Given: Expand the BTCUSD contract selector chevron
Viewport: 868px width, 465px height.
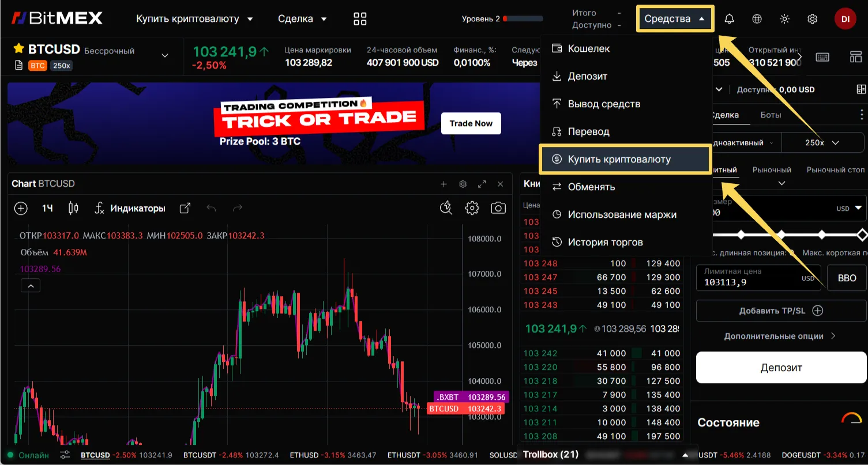Looking at the screenshot, I should coord(165,56).
